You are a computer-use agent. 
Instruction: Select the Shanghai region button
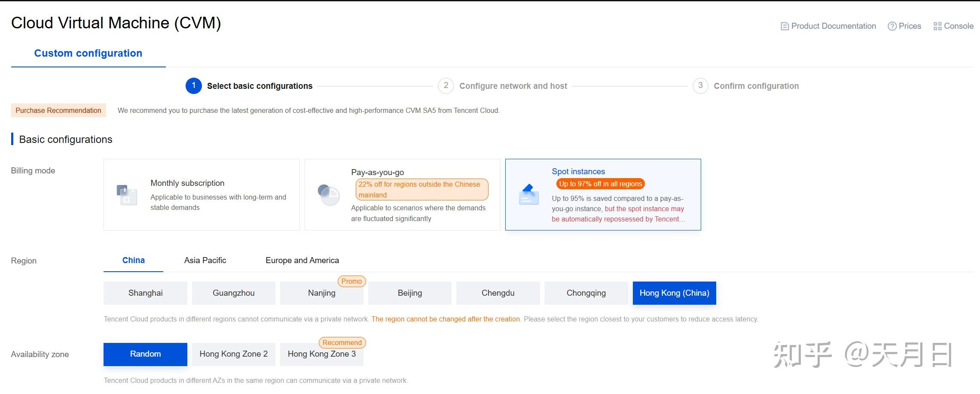[146, 293]
